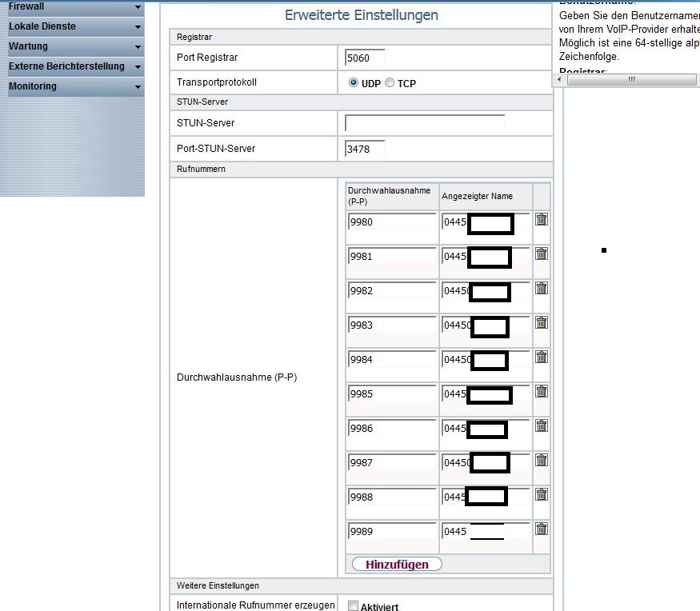
Task: Focus Angezeigter Name field in row 9986
Action: [486, 428]
